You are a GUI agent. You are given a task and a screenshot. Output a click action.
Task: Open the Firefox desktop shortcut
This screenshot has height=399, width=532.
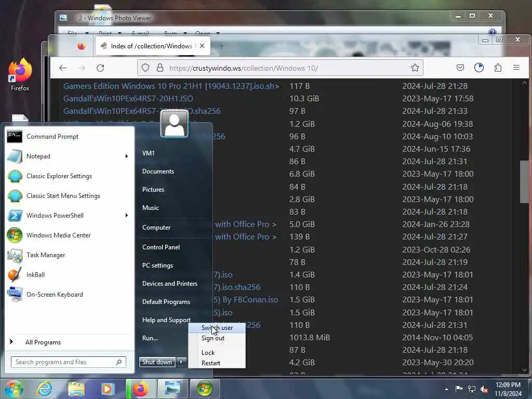pos(20,75)
